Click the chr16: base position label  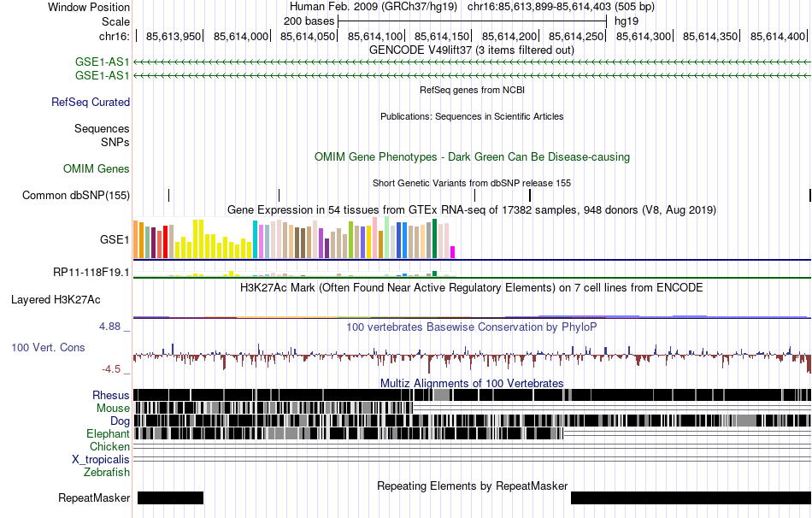click(x=114, y=36)
